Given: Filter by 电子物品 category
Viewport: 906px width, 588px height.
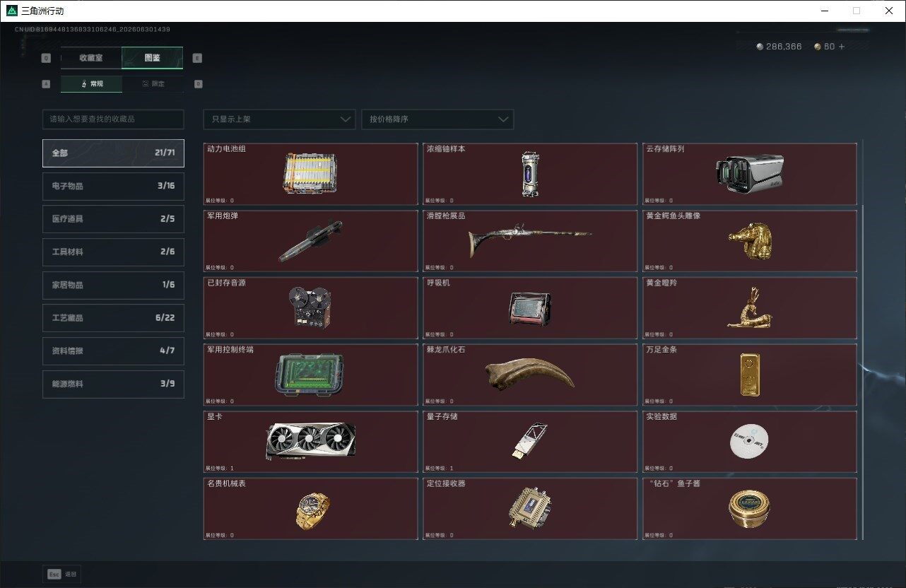Looking at the screenshot, I should (113, 186).
